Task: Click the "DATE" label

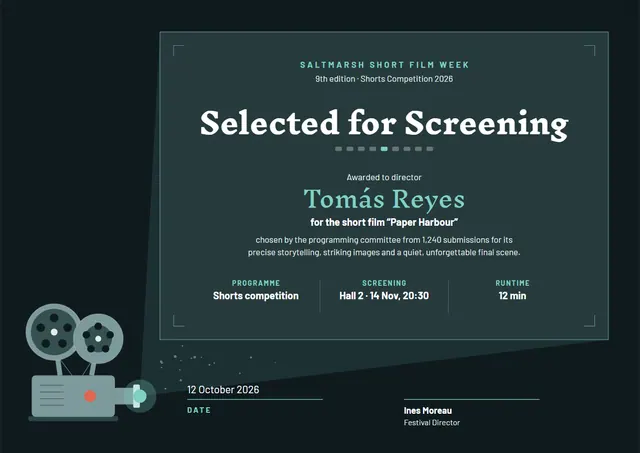Action: click(199, 410)
